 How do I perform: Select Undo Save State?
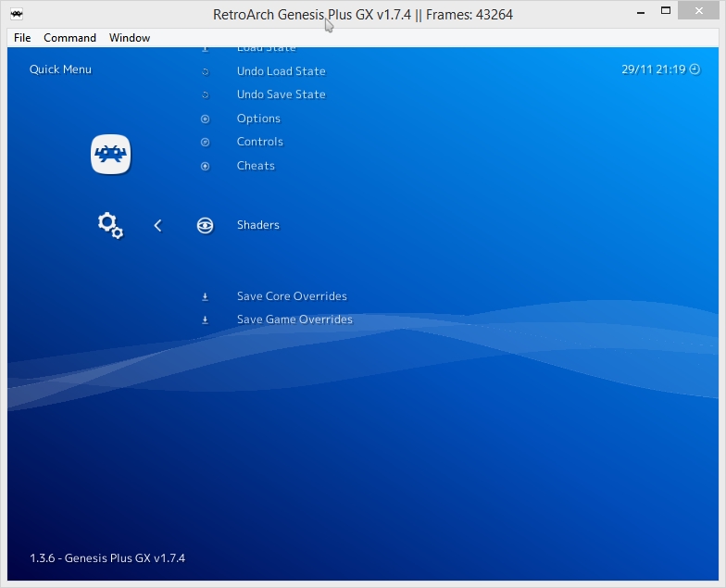282,94
